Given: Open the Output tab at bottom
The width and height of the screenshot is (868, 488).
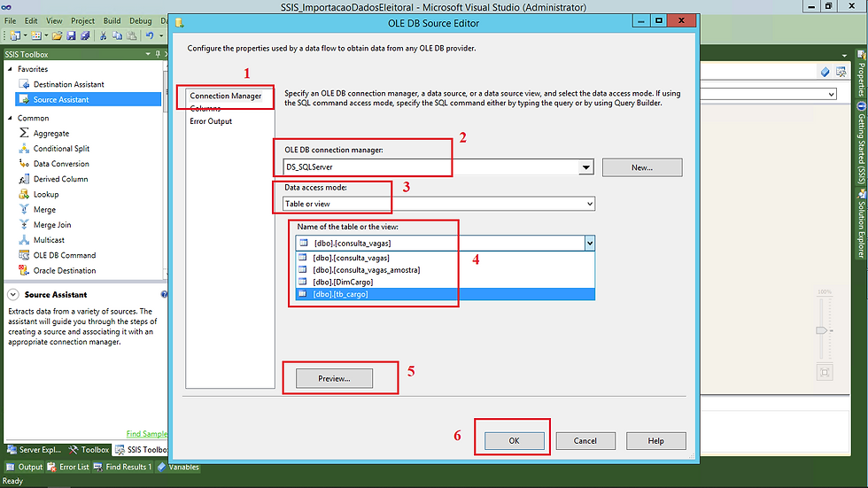Looking at the screenshot, I should (25, 467).
